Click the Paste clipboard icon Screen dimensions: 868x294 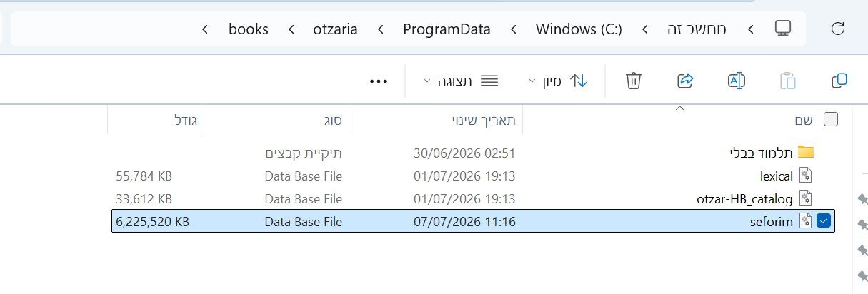(x=787, y=81)
